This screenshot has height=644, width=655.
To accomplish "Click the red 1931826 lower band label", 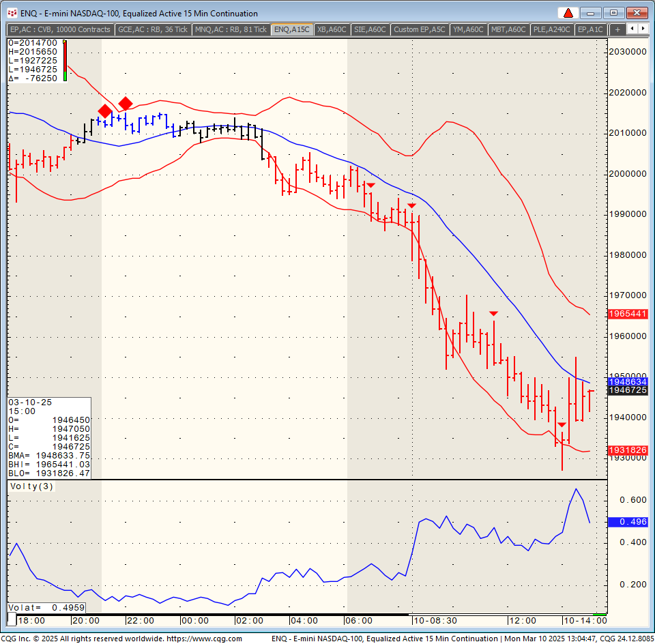I will click(628, 450).
